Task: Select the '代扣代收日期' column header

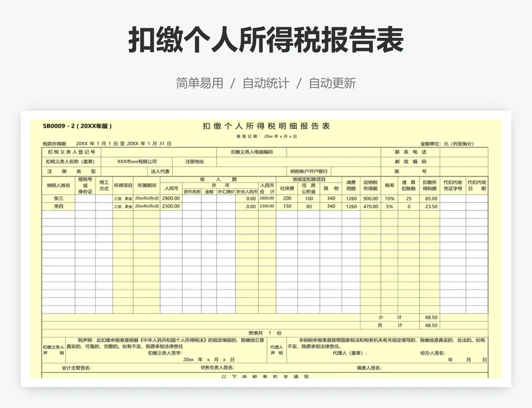Action: tap(477, 186)
